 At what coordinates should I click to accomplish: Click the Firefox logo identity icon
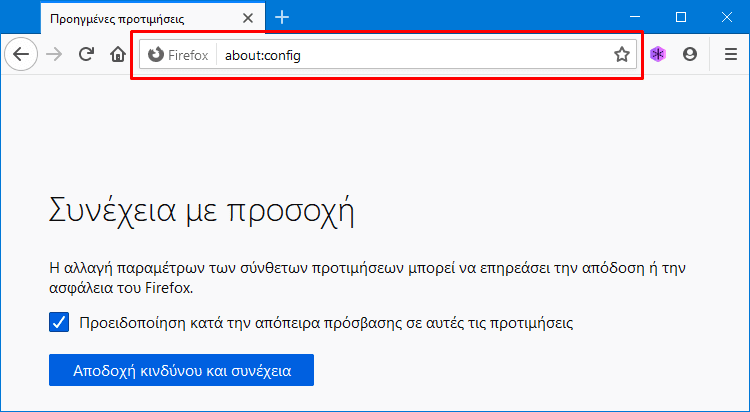[x=155, y=55]
